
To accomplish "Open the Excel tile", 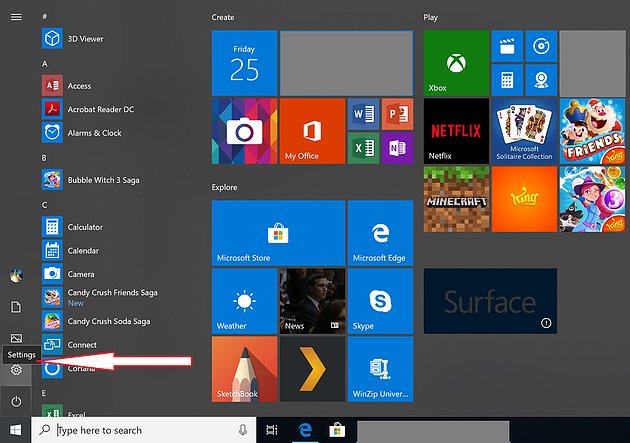I will tap(364, 148).
